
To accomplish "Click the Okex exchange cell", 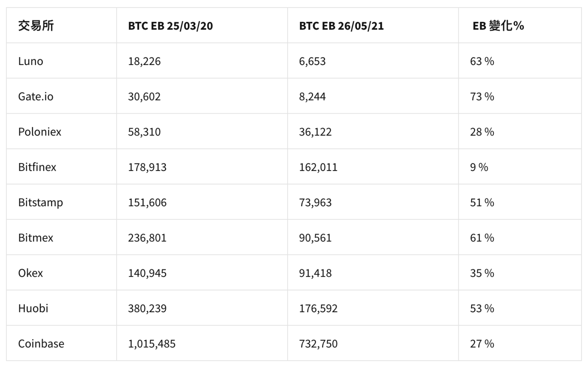I will pos(31,273).
